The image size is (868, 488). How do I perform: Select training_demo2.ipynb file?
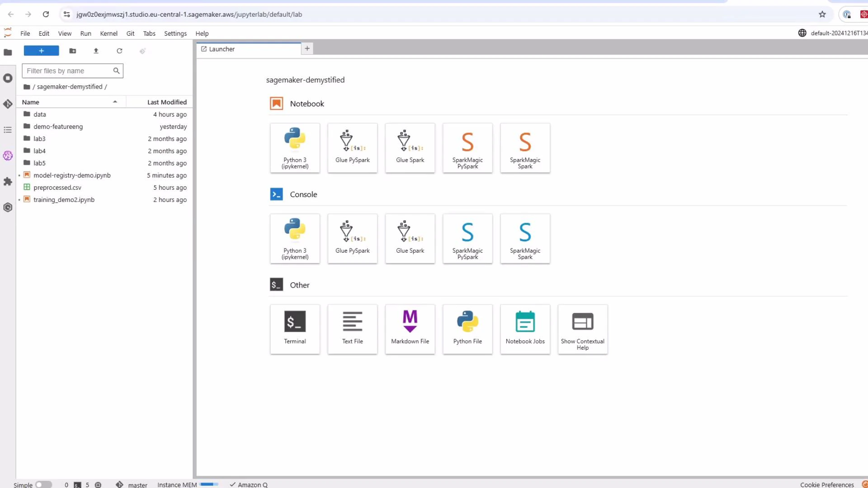click(x=105, y=200)
